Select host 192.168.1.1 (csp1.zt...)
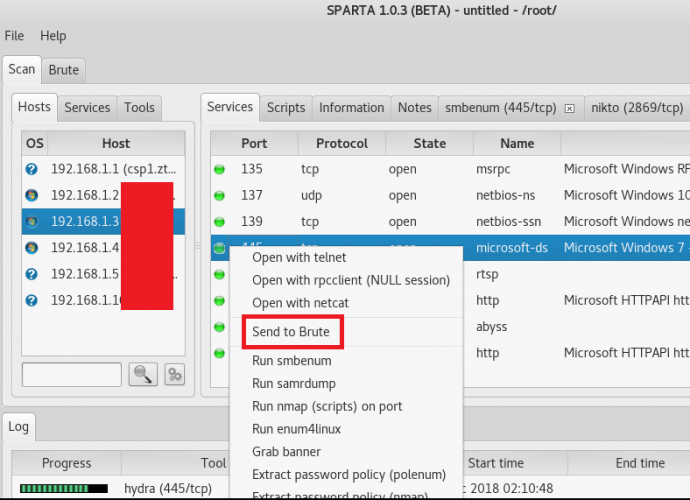Image resolution: width=690 pixels, height=500 pixels. [114, 169]
